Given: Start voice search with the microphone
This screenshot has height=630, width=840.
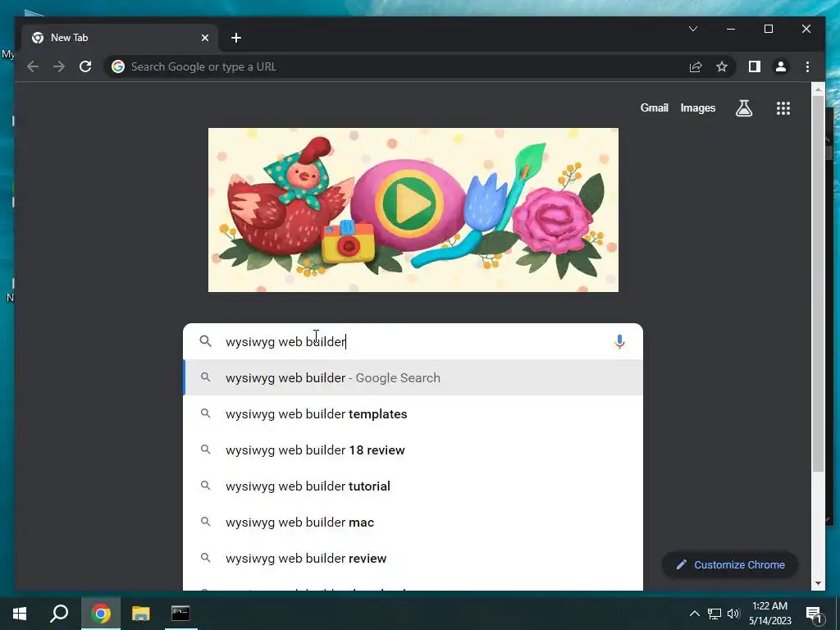Looking at the screenshot, I should tap(619, 341).
